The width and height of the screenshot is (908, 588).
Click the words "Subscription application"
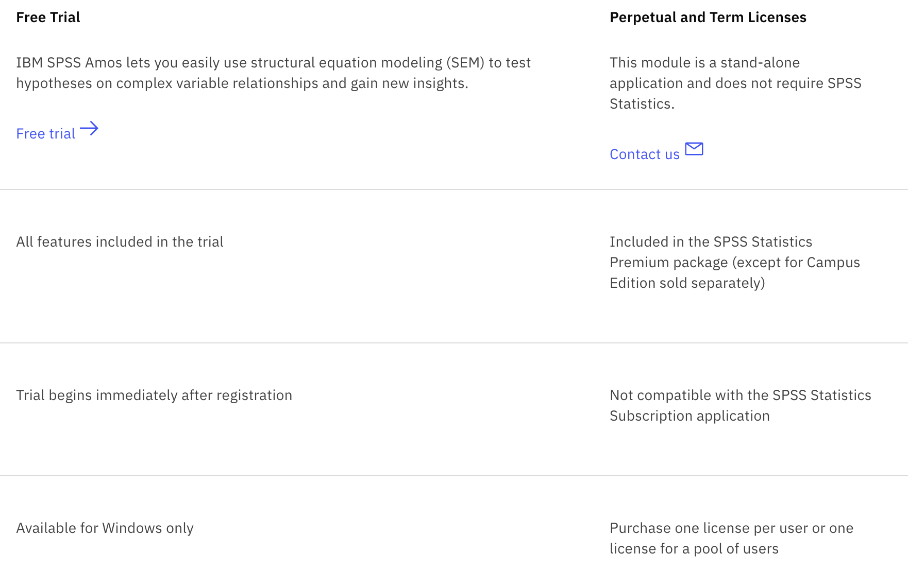click(690, 416)
